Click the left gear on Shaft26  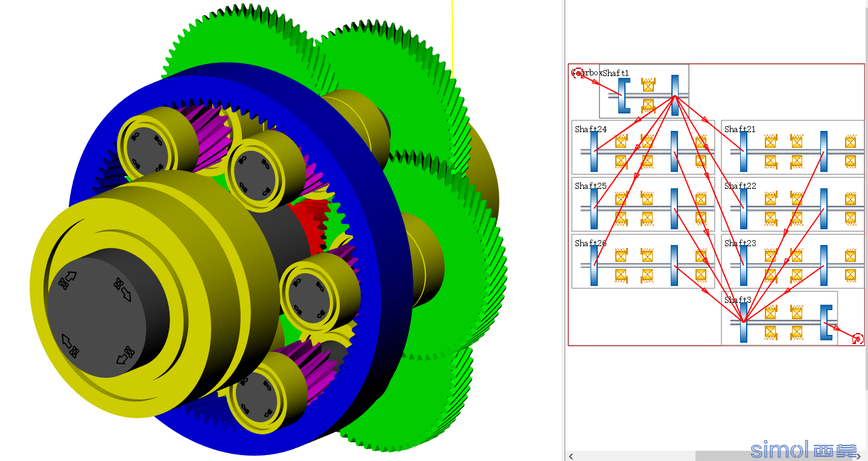(594, 265)
